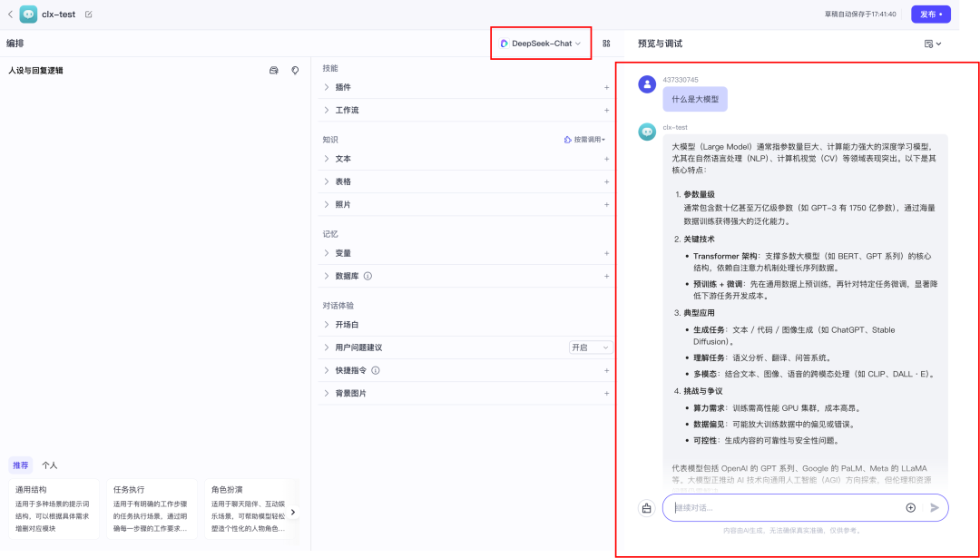980x558 pixels.
Task: Click the 继续对话 chat input field
Action: [780, 507]
